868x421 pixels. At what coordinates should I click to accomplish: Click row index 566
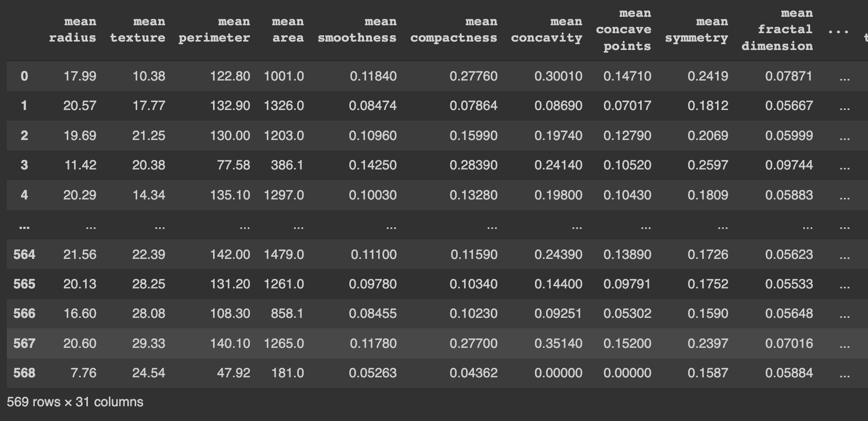[x=24, y=314]
